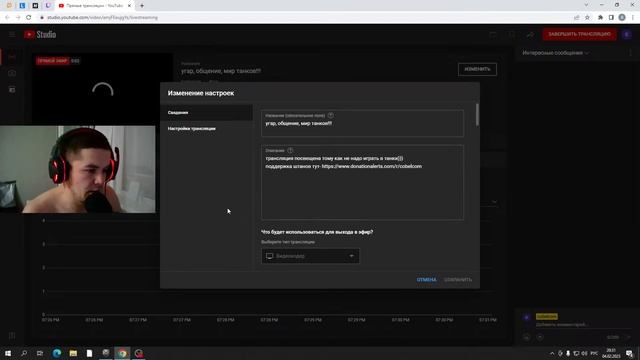The width and height of the screenshot is (640, 360).
Task: Open Microsoft Edge from taskbar
Action: [x=57, y=353]
